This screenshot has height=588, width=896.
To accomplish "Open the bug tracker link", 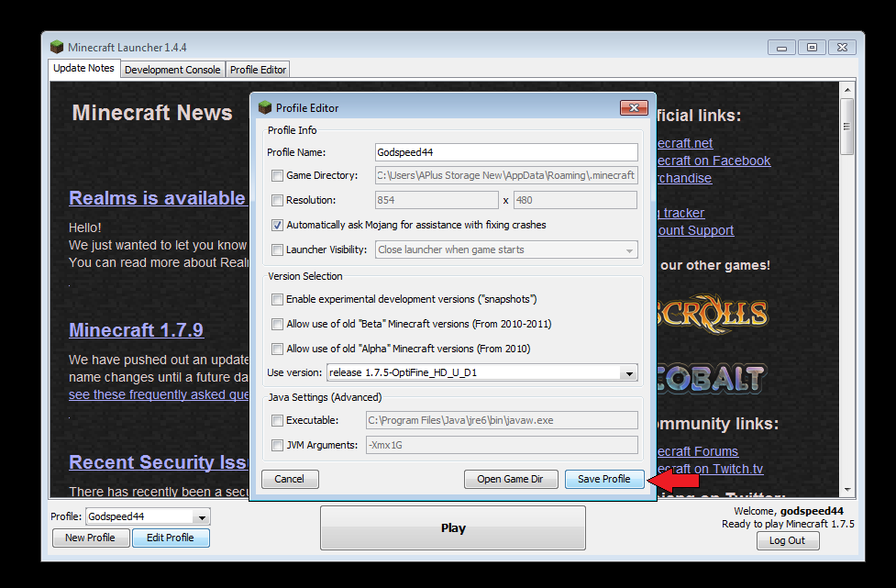I will coord(680,213).
